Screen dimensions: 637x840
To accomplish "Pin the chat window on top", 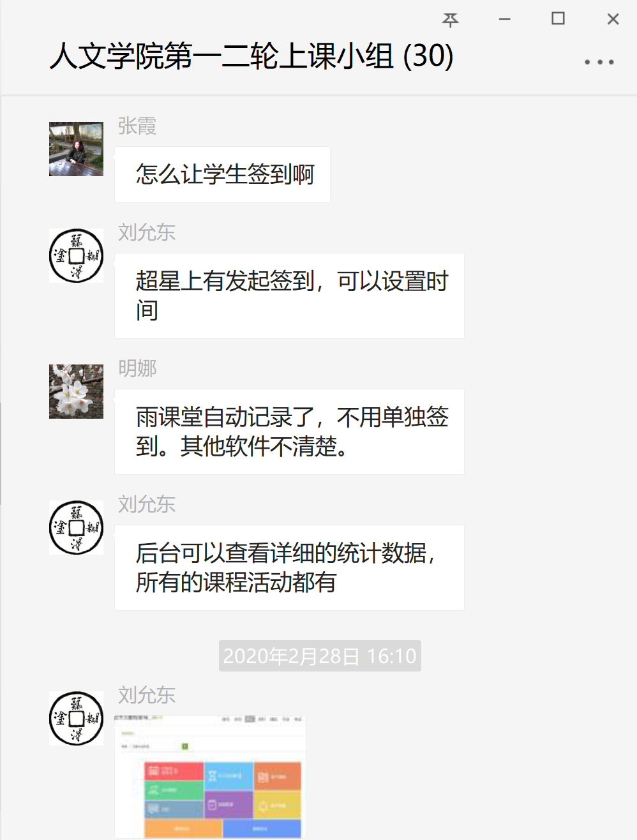I will tap(451, 20).
